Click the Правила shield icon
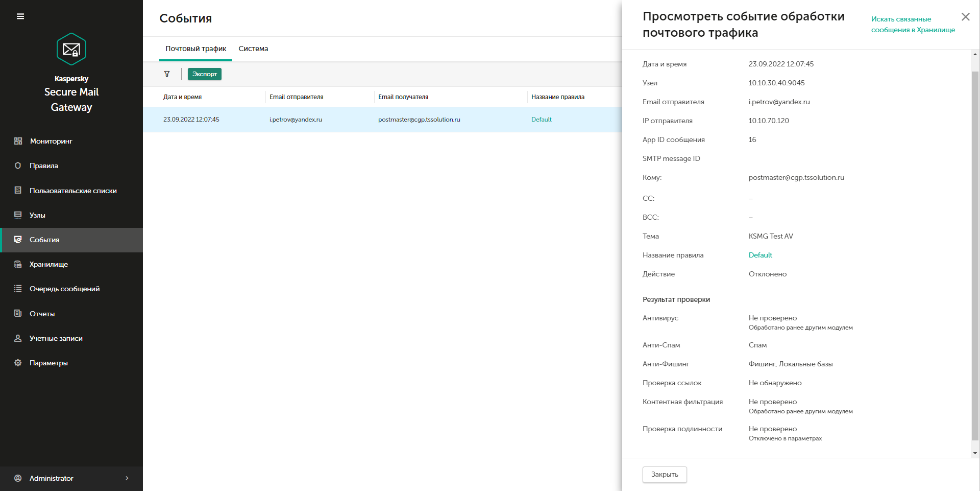980x491 pixels. tap(18, 166)
